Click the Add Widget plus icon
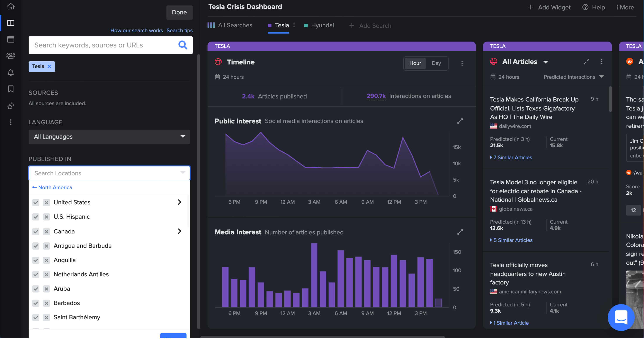Screen dimensions: 644x339 [531, 7]
